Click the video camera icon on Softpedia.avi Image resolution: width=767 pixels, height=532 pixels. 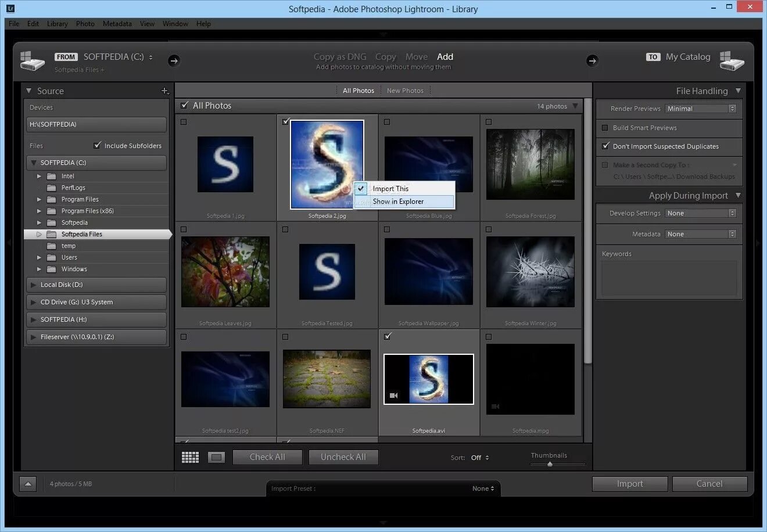(x=394, y=396)
